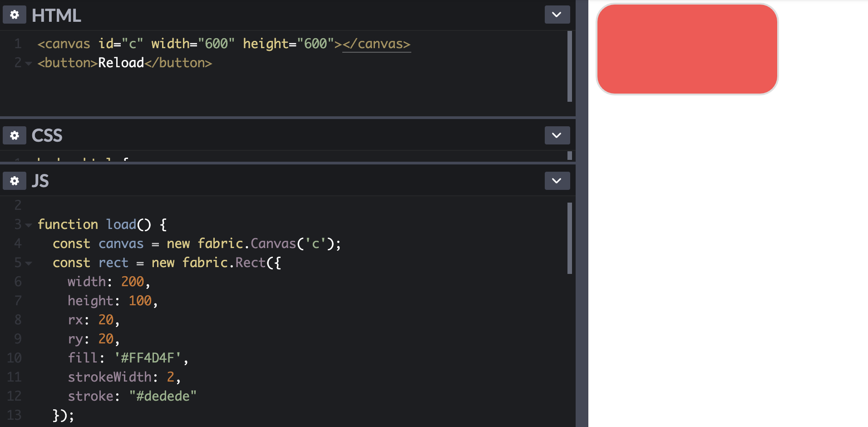Expand the JS panel options chevron

(x=557, y=181)
